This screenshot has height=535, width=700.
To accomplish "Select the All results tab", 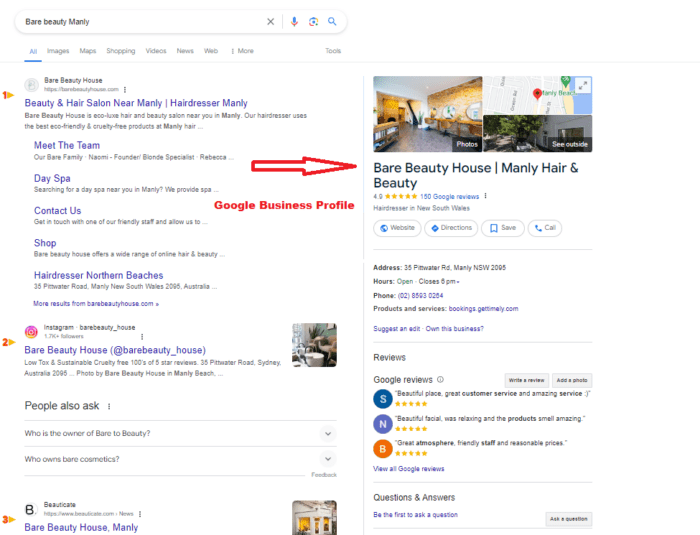I will (33, 51).
